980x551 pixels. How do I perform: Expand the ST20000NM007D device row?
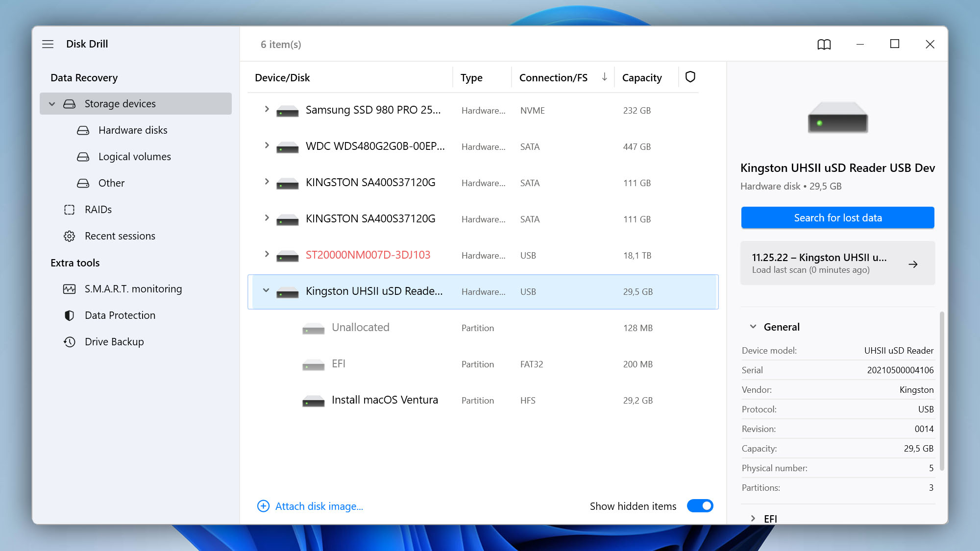tap(267, 255)
